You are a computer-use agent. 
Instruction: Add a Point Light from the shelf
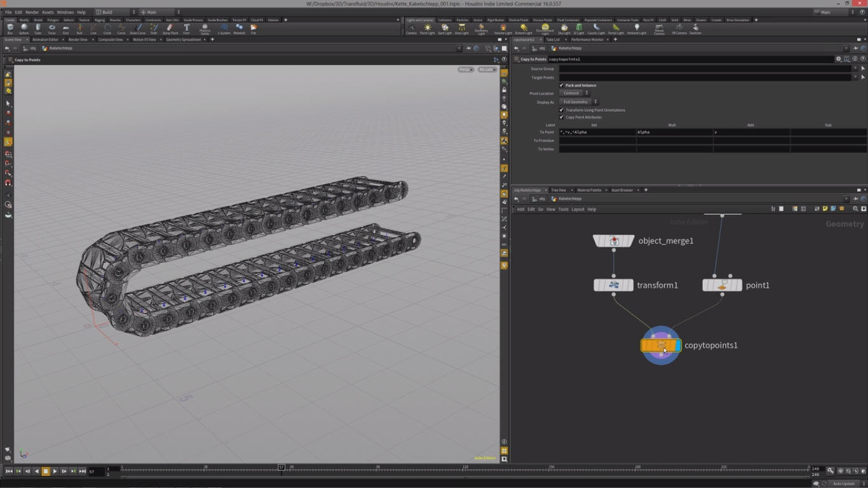tap(428, 29)
